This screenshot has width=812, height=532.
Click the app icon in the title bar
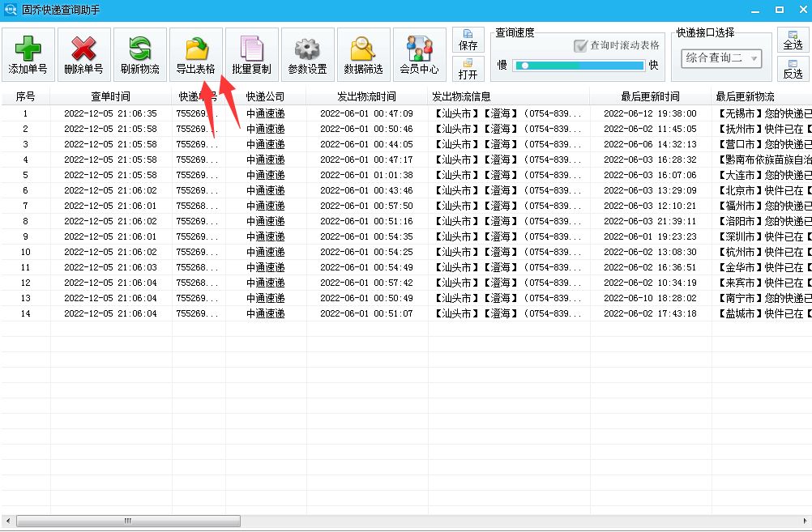pos(9,9)
